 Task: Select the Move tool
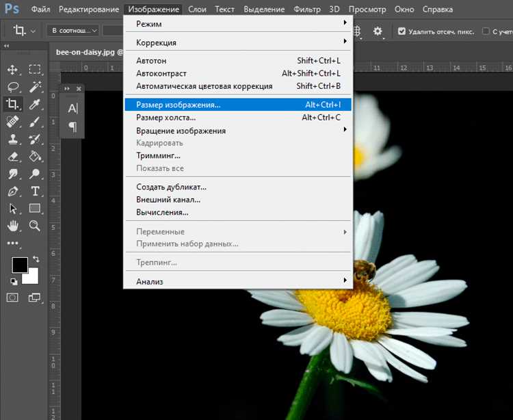12,70
